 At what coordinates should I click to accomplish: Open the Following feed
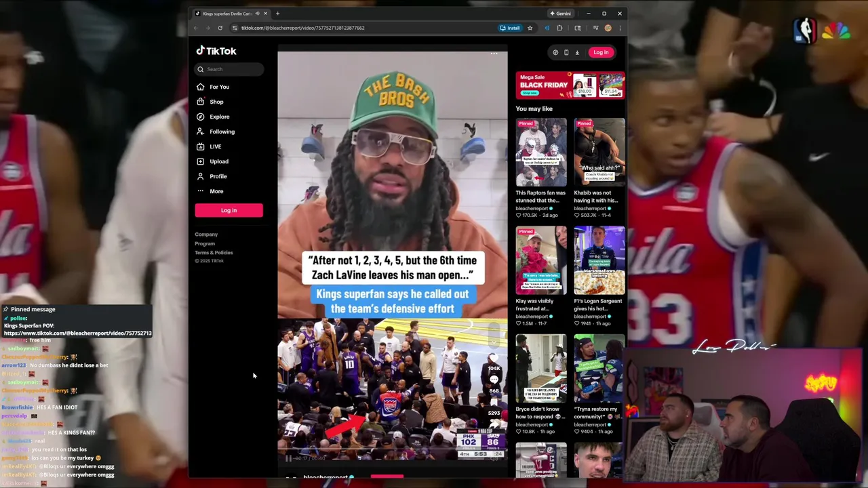click(x=216, y=131)
